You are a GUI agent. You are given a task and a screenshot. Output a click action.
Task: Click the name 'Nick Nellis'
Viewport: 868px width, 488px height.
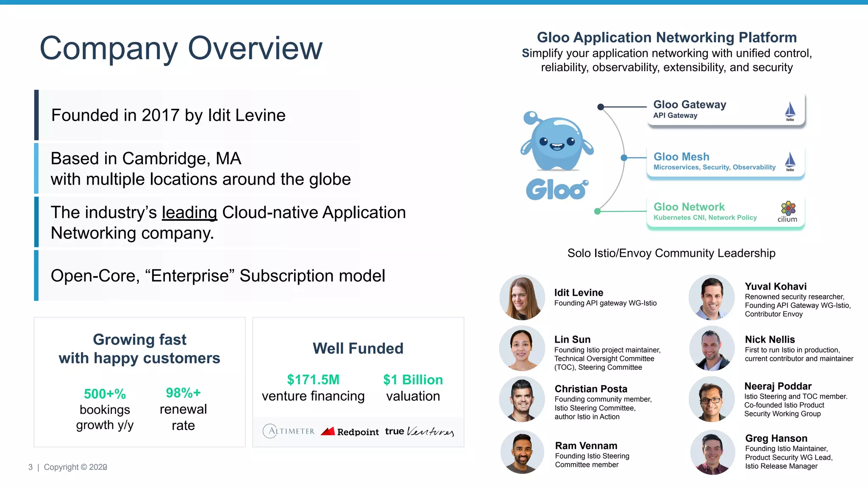click(770, 339)
